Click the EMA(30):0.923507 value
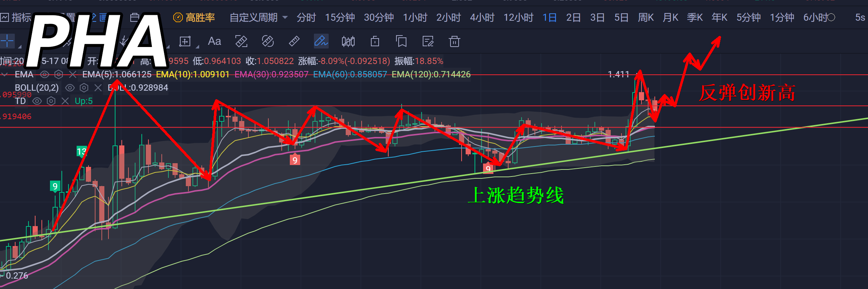Screen dimensions: 868x289 (x=271, y=74)
